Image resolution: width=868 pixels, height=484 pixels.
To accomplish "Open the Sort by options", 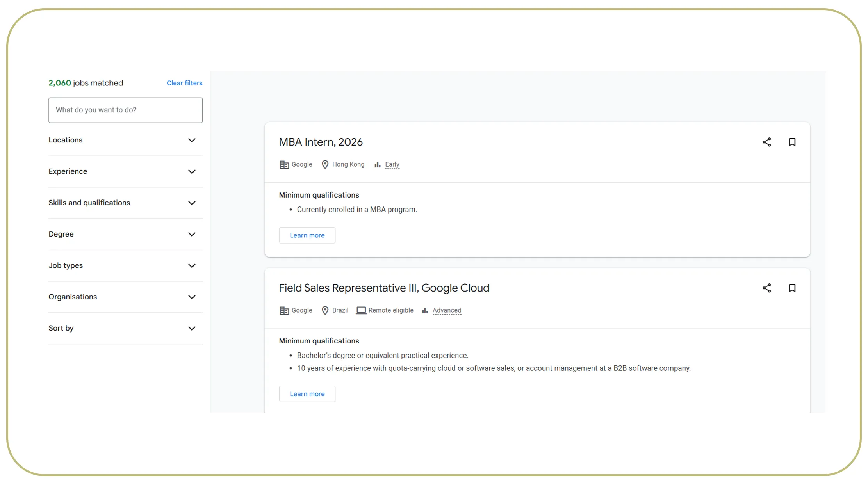I will click(192, 328).
